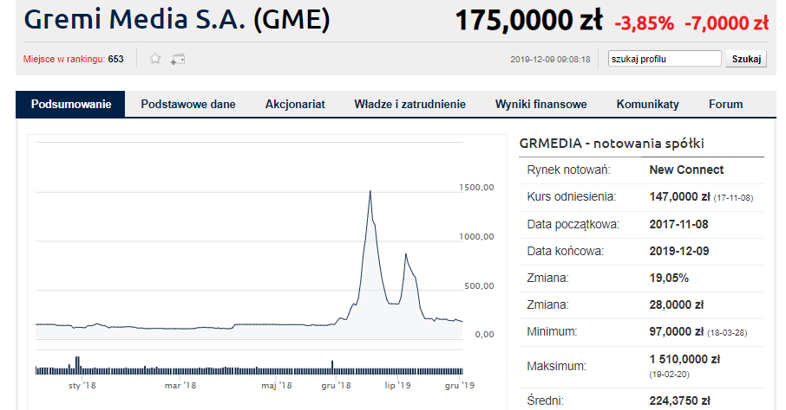Click the maj '18 axis label
This screenshot has width=786, height=410.
tap(277, 385)
